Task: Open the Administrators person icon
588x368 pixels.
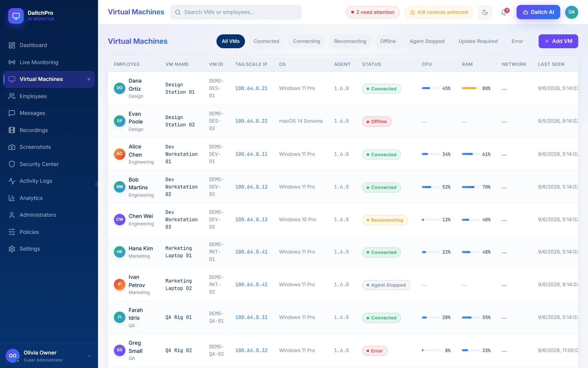Action: [12, 215]
